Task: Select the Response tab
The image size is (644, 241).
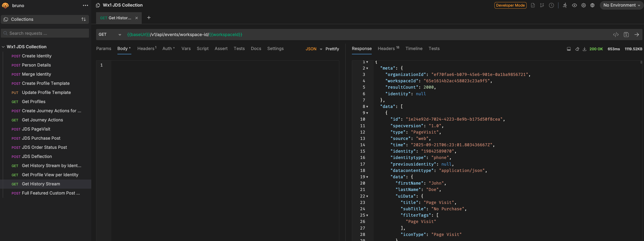Action: coord(362,49)
